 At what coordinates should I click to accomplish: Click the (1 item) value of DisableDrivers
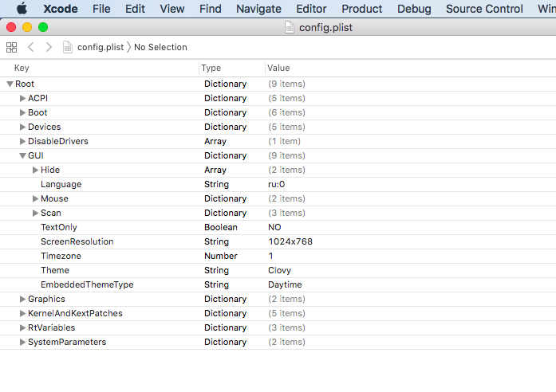[x=285, y=141]
